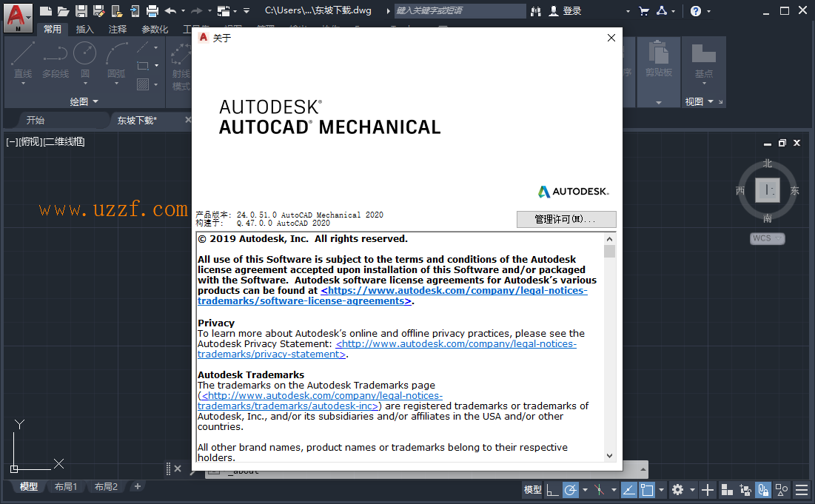Open the WCS coordinate system dropdown
This screenshot has height=504, width=815.
pos(767,238)
